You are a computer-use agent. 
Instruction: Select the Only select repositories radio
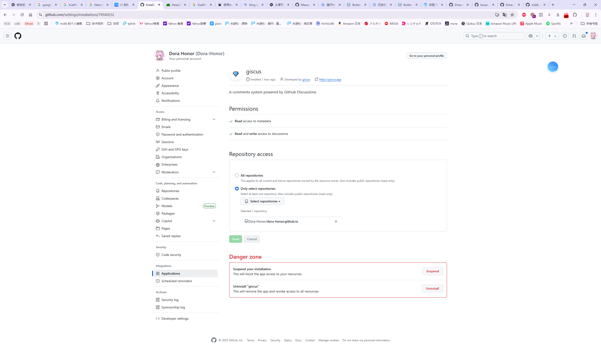point(237,189)
